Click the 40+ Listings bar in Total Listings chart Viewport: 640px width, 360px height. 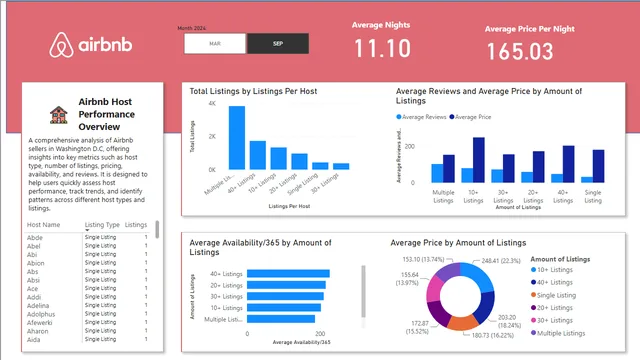pyautogui.click(x=258, y=155)
